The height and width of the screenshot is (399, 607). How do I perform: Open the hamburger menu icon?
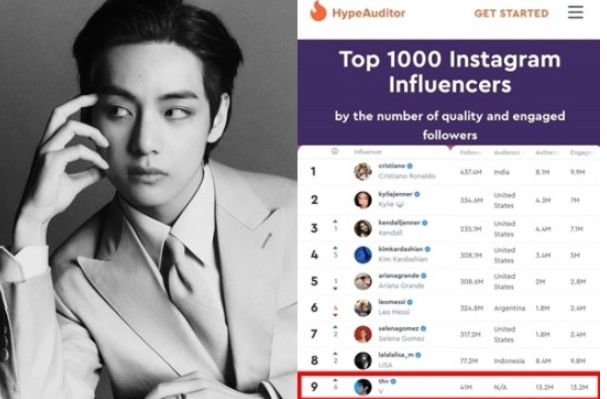[575, 12]
